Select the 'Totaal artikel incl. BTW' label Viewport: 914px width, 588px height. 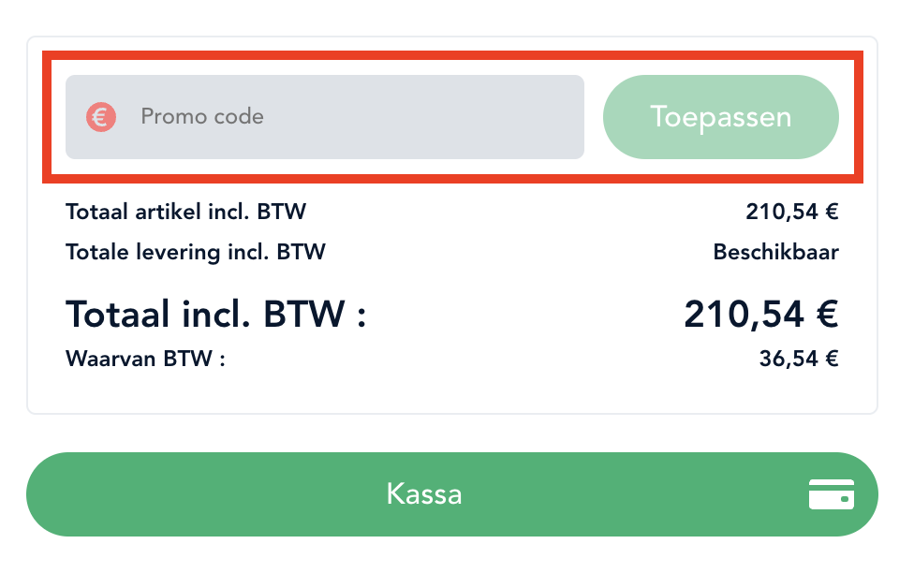tap(185, 212)
